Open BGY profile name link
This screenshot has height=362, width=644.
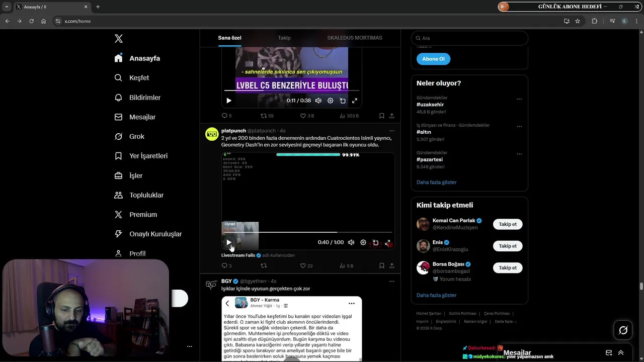click(227, 281)
